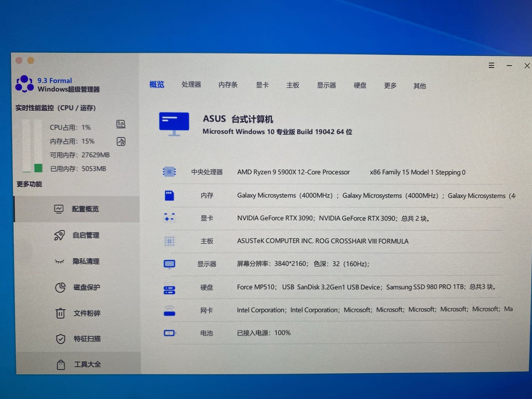Click the orange dot window button
This screenshot has width=532, height=399.
(31, 60)
